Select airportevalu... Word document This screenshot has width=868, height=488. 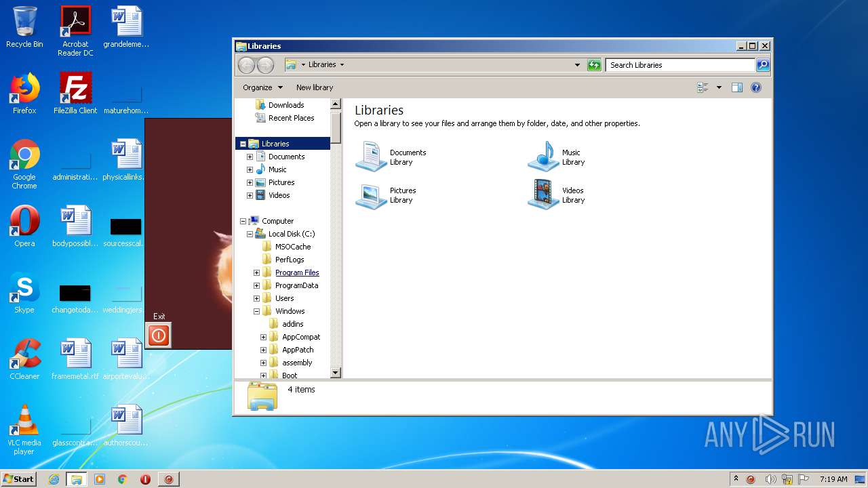[126, 359]
